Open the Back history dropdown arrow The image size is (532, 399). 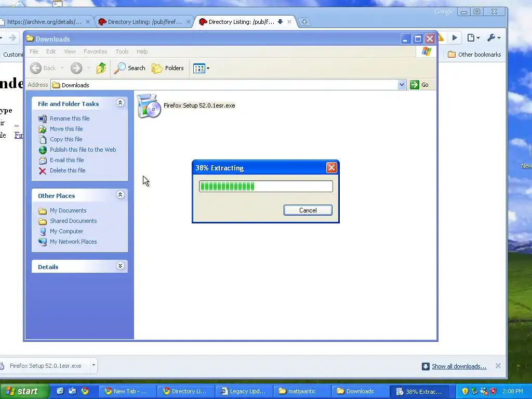62,68
